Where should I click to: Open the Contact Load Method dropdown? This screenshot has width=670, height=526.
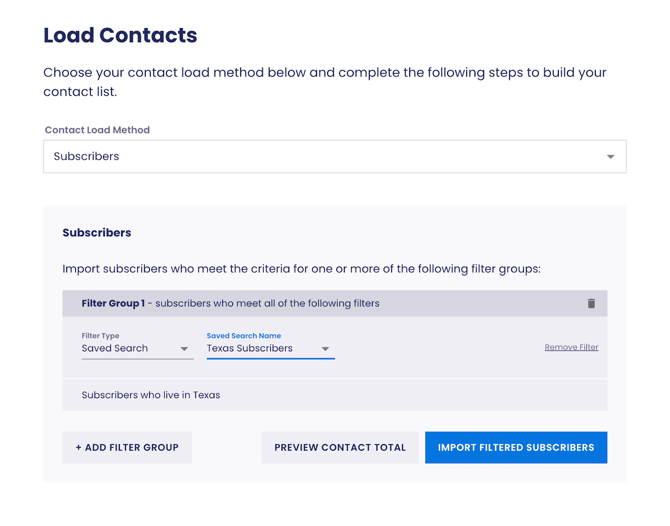coord(334,157)
